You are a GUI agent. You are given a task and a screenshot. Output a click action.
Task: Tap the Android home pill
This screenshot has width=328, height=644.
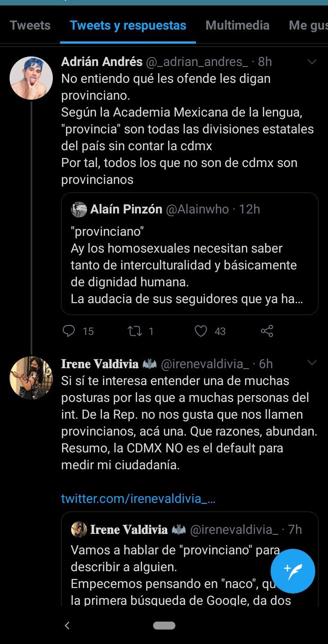[164, 625]
